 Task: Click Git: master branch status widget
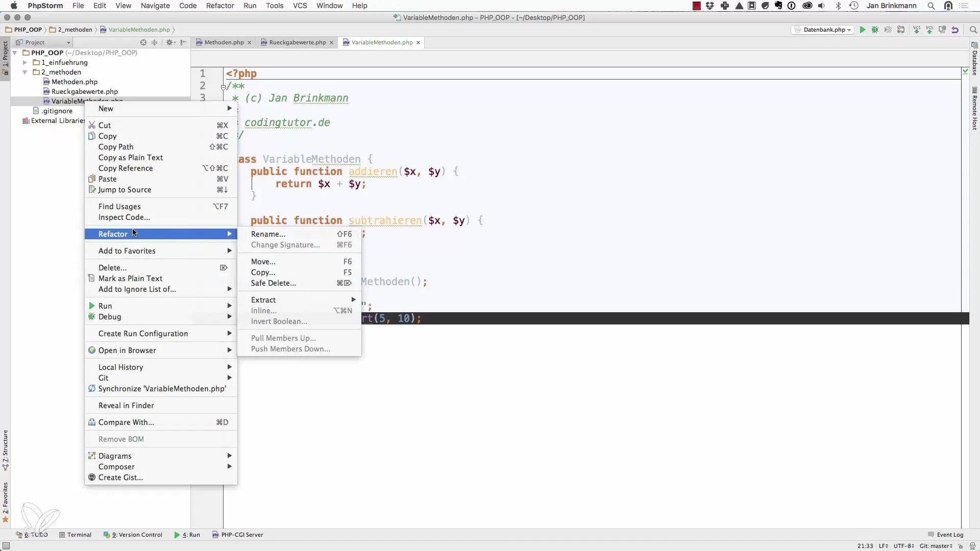click(936, 546)
